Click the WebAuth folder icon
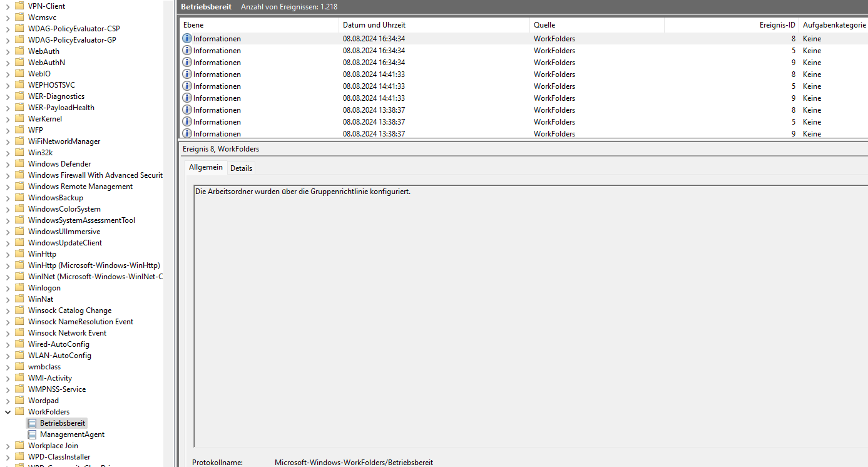This screenshot has height=467, width=868. (x=19, y=51)
